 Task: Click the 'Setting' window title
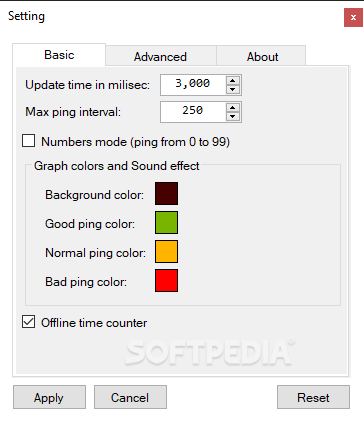[x=26, y=16]
